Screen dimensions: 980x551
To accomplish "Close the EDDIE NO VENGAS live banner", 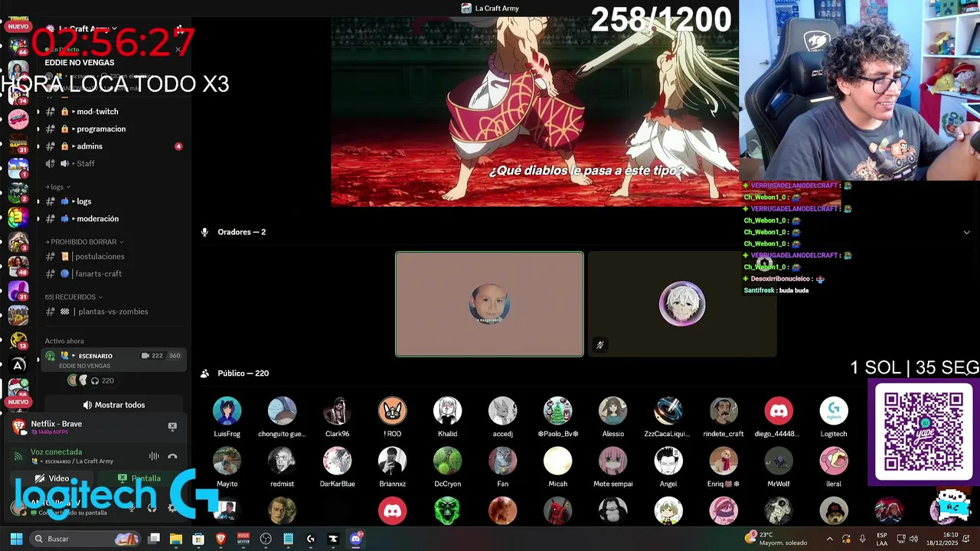I will pyautogui.click(x=178, y=50).
